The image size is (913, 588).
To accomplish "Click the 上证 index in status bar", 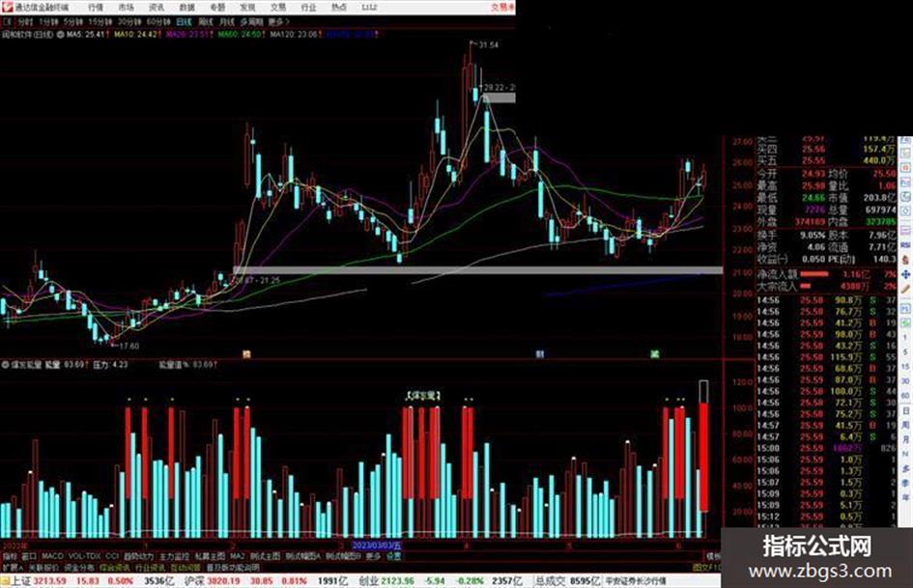I will (x=20, y=581).
